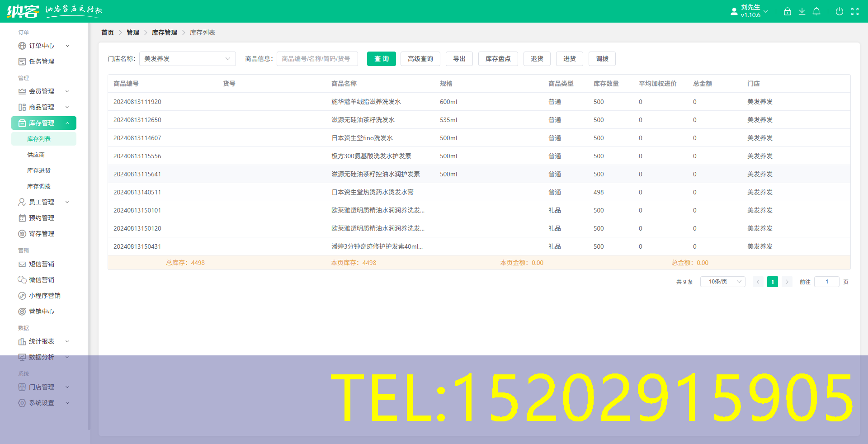
Task: Click the previous page arrow
Action: (758, 282)
